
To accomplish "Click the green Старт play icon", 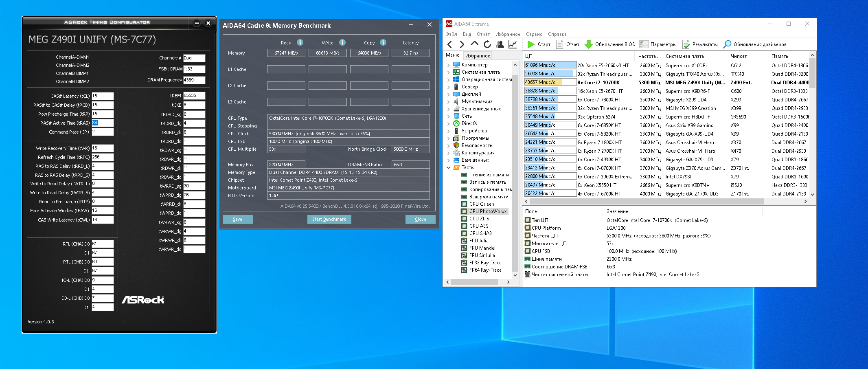I will 531,44.
